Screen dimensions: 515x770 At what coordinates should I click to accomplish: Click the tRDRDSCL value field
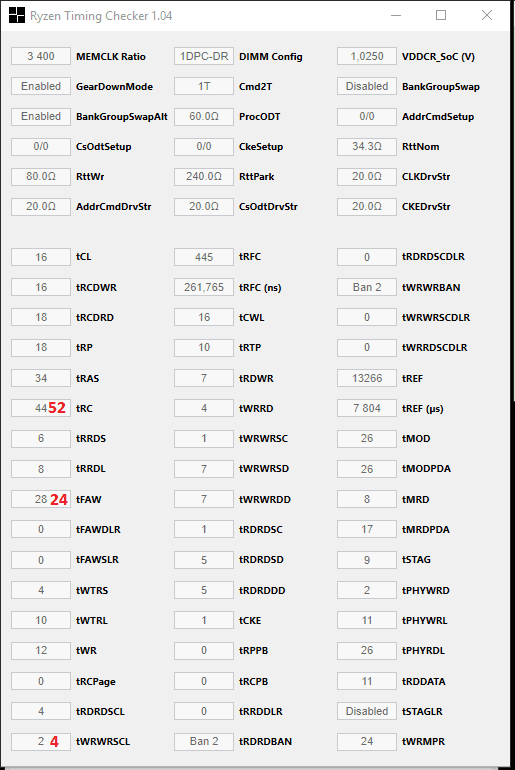[41, 711]
